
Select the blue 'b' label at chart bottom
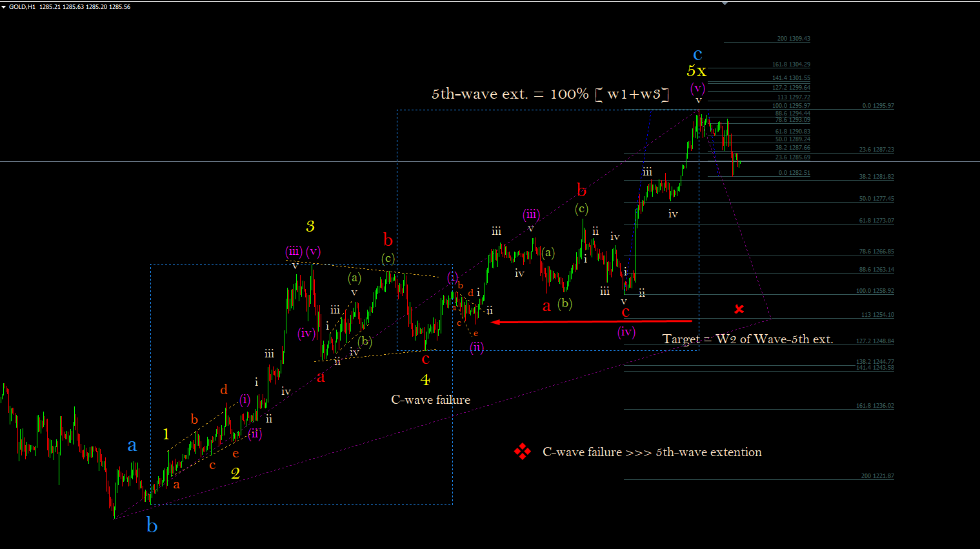click(152, 526)
